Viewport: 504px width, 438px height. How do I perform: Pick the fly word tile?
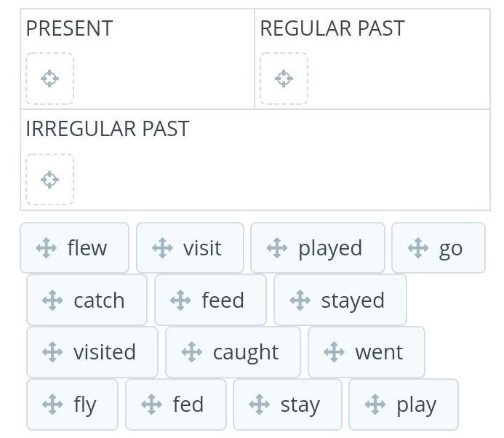point(72,405)
